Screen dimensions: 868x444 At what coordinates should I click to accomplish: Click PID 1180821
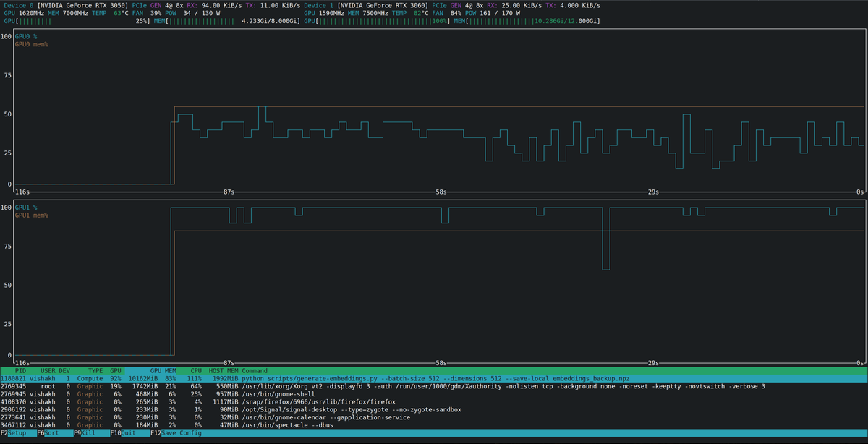pos(13,378)
